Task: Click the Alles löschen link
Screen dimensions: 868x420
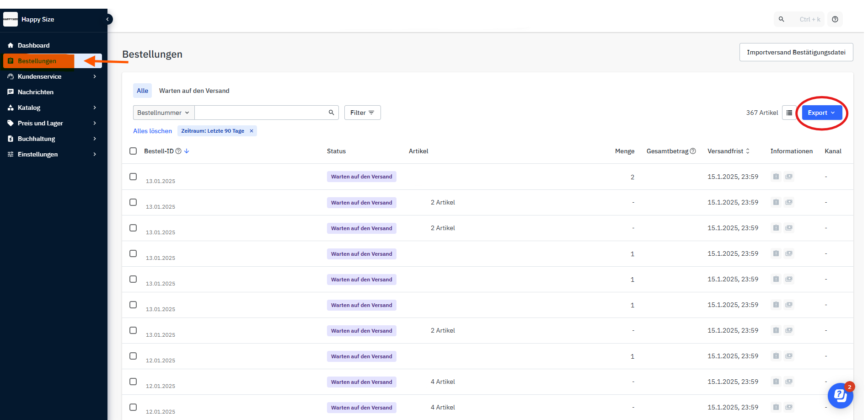Action: 152,131
